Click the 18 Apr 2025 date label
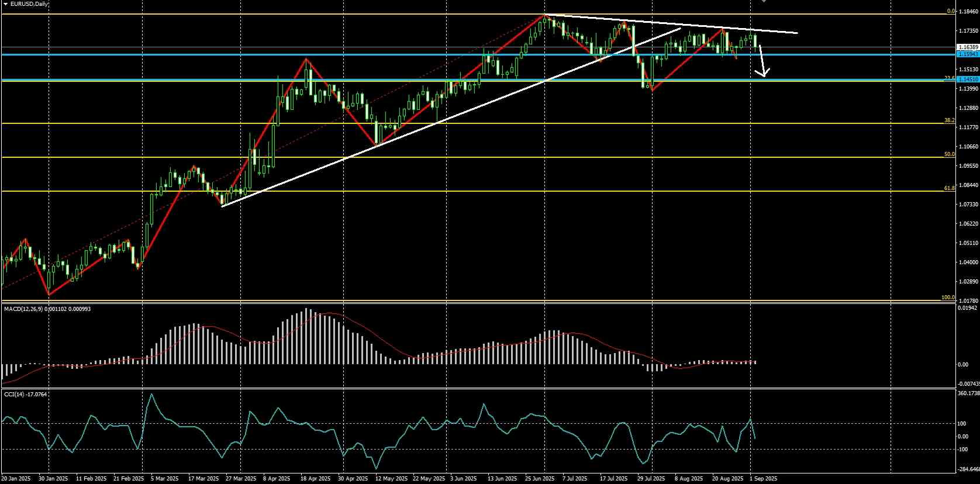The height and width of the screenshot is (484, 980). pyautogui.click(x=316, y=479)
